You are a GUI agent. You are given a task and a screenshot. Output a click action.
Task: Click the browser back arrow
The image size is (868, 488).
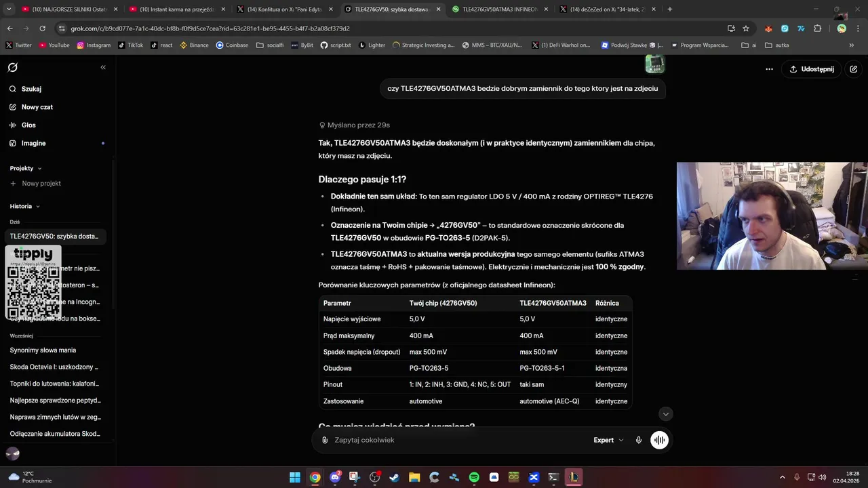[x=9, y=28]
